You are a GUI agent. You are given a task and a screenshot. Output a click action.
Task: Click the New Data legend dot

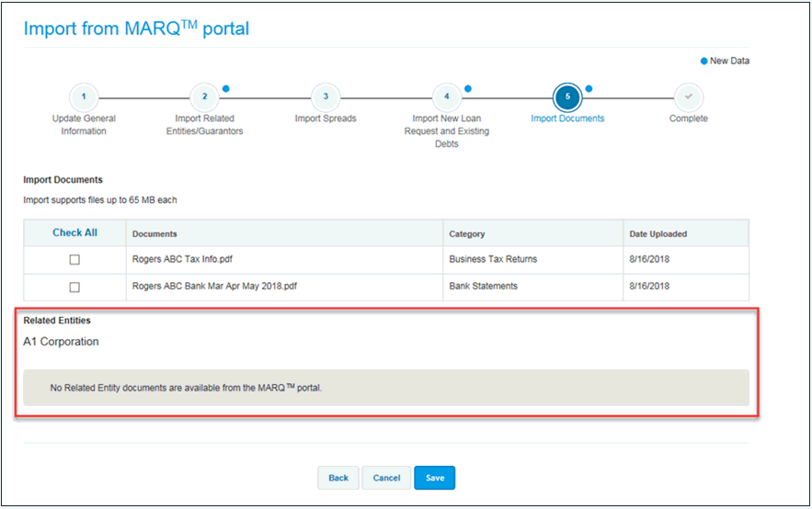[703, 61]
